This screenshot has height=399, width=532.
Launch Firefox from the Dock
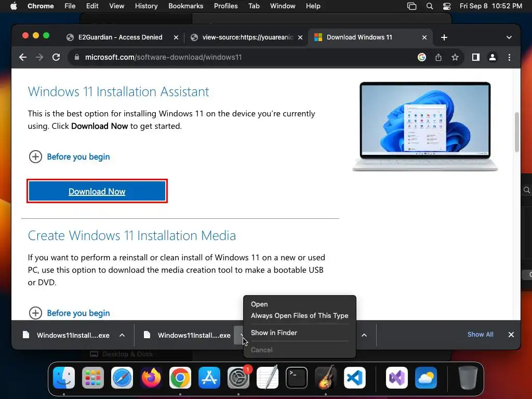(151, 378)
